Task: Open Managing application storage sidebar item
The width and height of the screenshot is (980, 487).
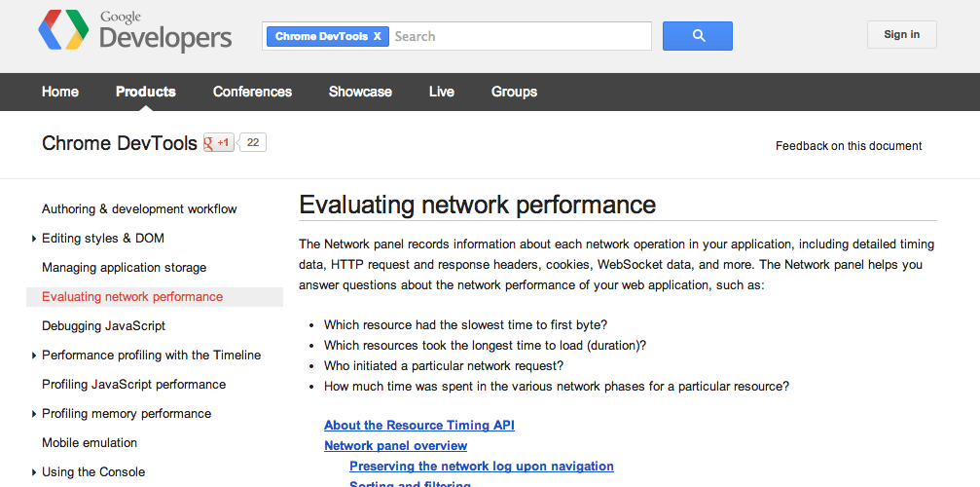Action: [124, 268]
